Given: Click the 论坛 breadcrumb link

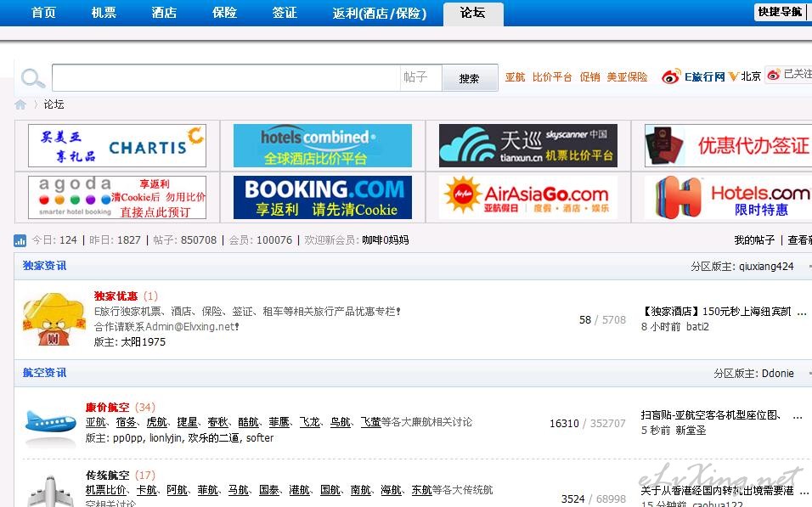Looking at the screenshot, I should point(54,104).
